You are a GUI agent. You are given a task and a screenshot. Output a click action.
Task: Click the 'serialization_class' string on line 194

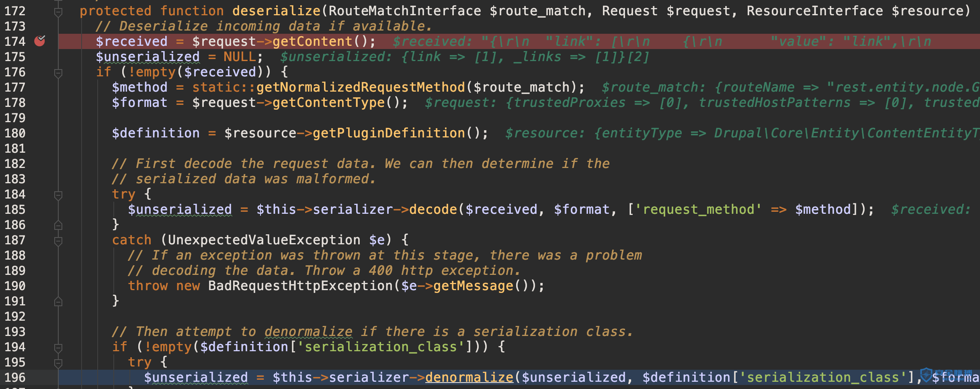(381, 347)
